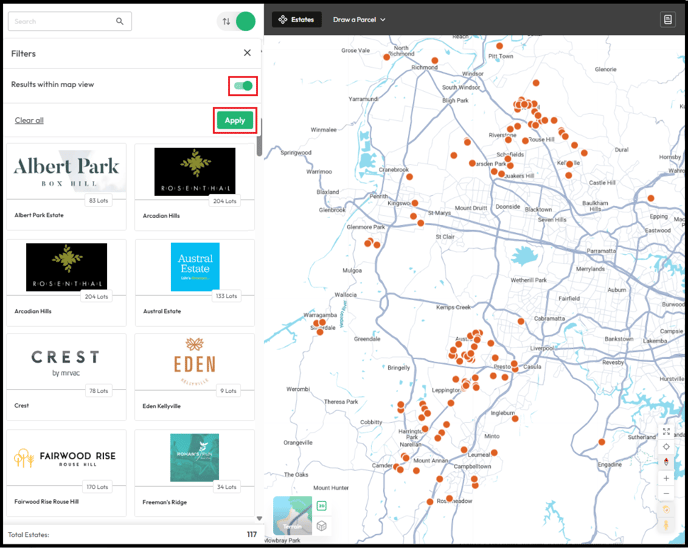Click the "133 Lots" badge

point(226,296)
